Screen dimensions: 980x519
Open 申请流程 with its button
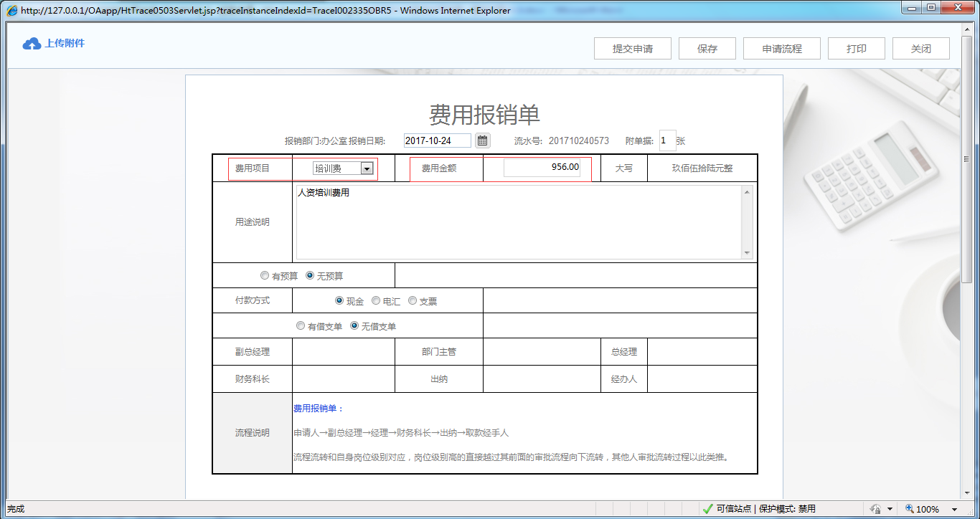pyautogui.click(x=781, y=48)
